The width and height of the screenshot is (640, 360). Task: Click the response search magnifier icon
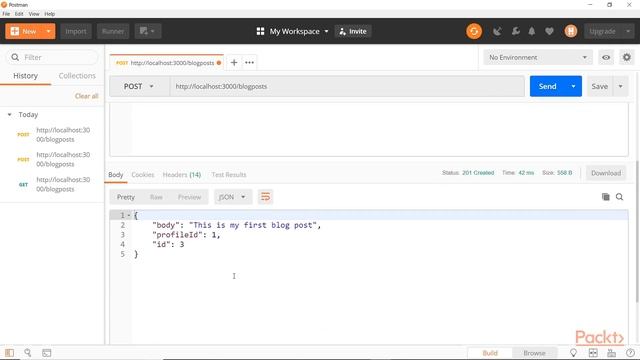point(620,197)
